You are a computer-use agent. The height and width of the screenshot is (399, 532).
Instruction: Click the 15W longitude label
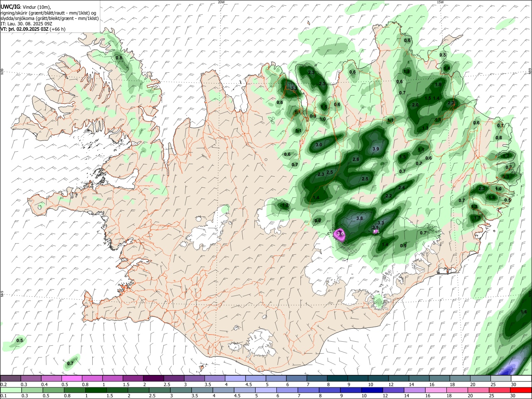[440, 2]
